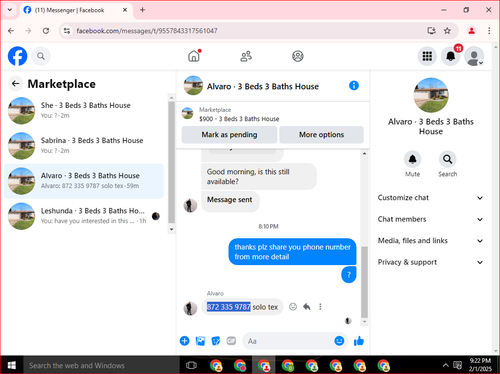Click back arrow next to Marketplace heading

[x=15, y=84]
